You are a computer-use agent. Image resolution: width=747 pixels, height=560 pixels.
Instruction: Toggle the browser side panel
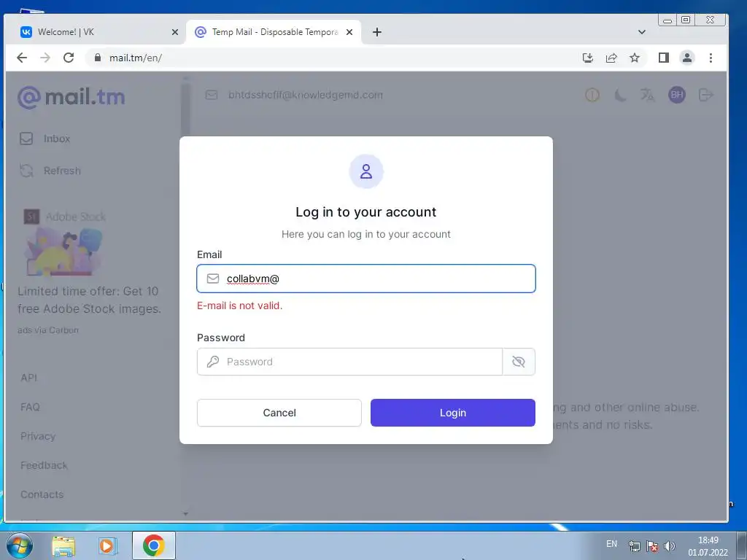coord(664,58)
